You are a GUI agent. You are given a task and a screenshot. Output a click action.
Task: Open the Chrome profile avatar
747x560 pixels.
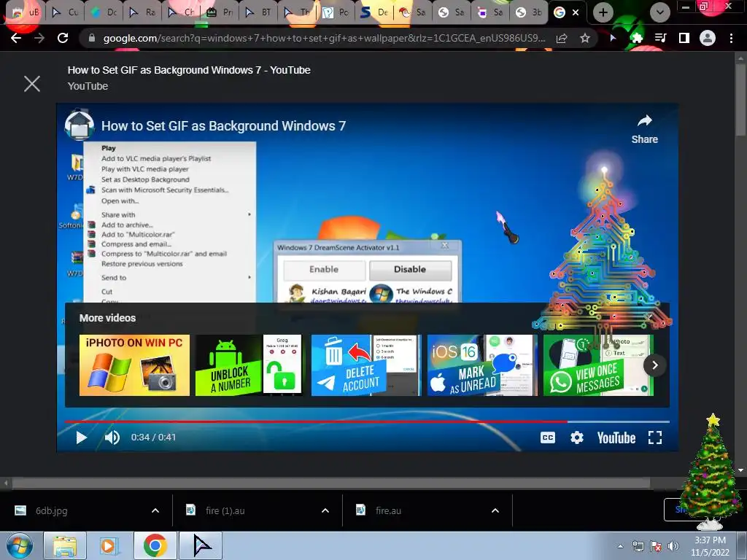(708, 38)
